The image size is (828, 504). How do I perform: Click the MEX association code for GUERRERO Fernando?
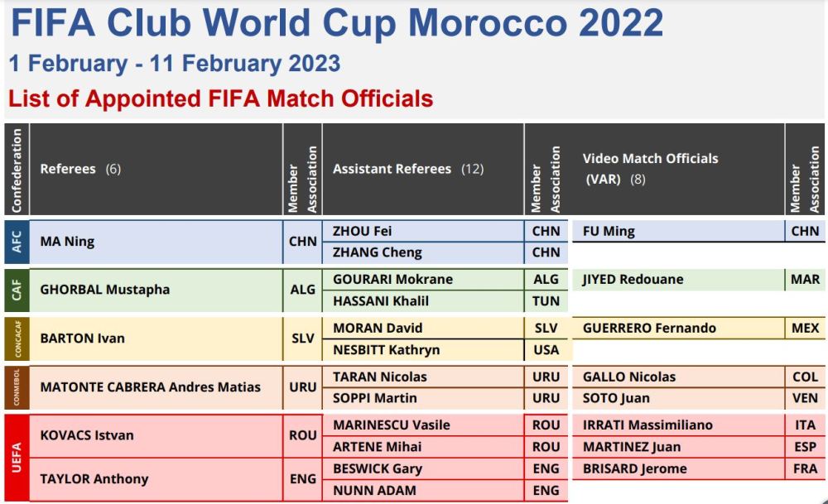click(805, 328)
